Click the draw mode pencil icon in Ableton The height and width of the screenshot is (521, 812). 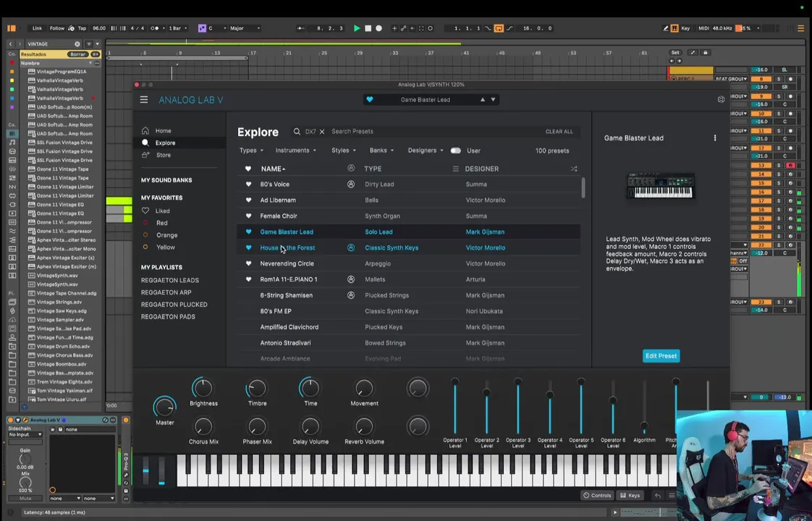665,28
